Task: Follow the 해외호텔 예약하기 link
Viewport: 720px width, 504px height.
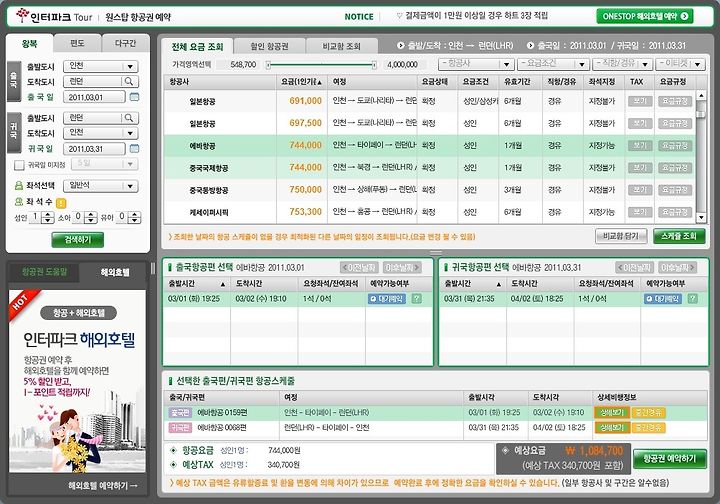Action: click(103, 486)
